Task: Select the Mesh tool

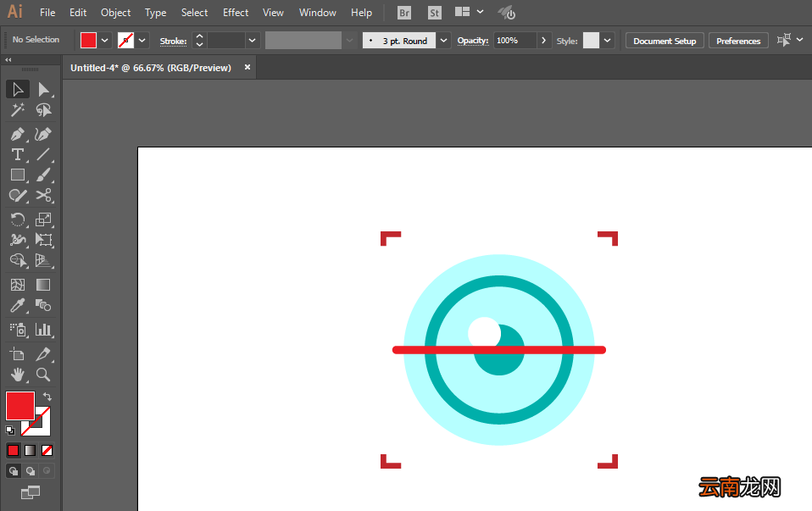Action: (x=18, y=285)
